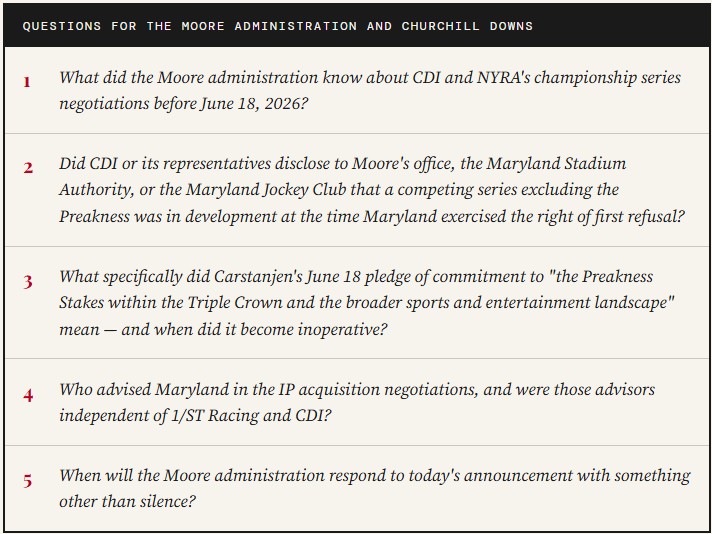The height and width of the screenshot is (534, 712).
Task: Click the red number 5 marker
Action: pyautogui.click(x=28, y=481)
